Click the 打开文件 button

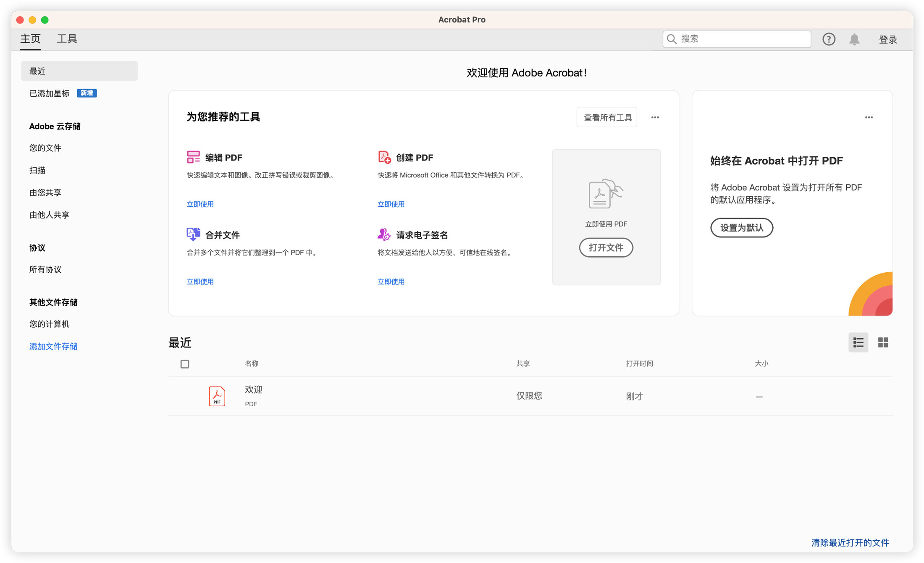pyautogui.click(x=606, y=247)
